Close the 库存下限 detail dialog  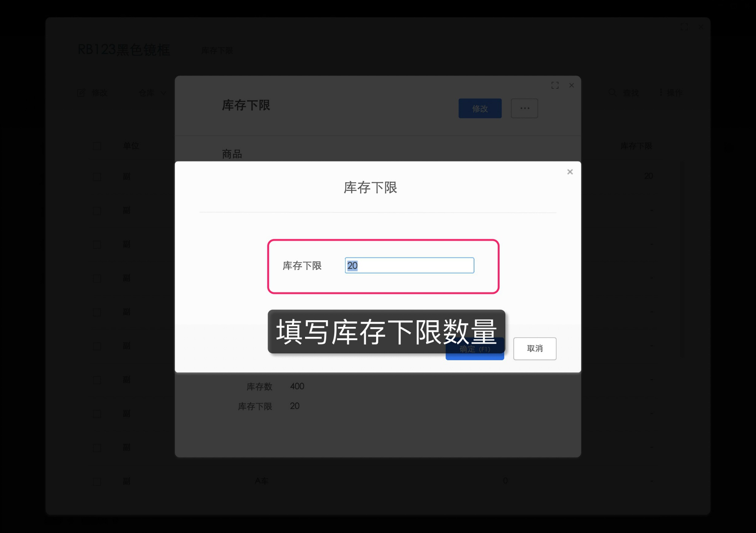click(571, 85)
